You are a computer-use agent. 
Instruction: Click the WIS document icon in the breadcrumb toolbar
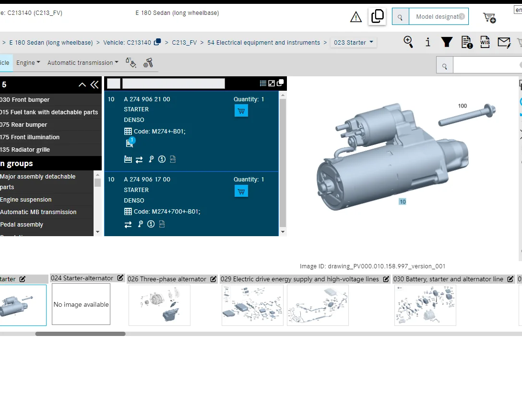(x=485, y=42)
